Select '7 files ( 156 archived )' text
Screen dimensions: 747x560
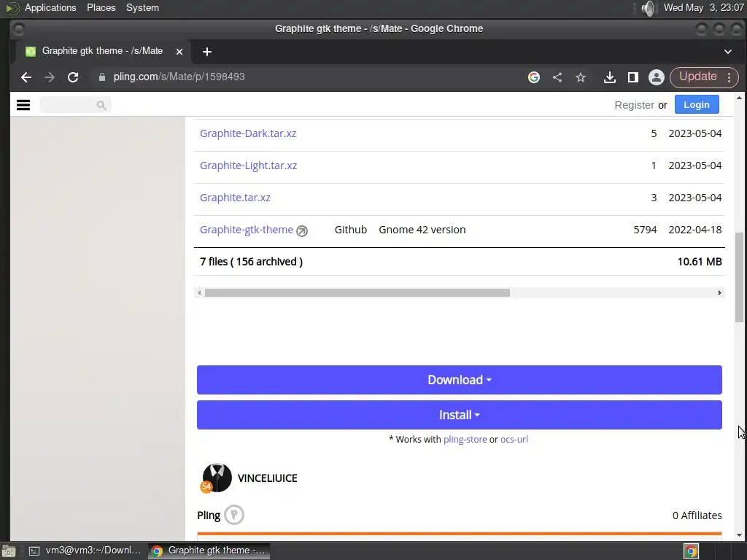pos(251,262)
